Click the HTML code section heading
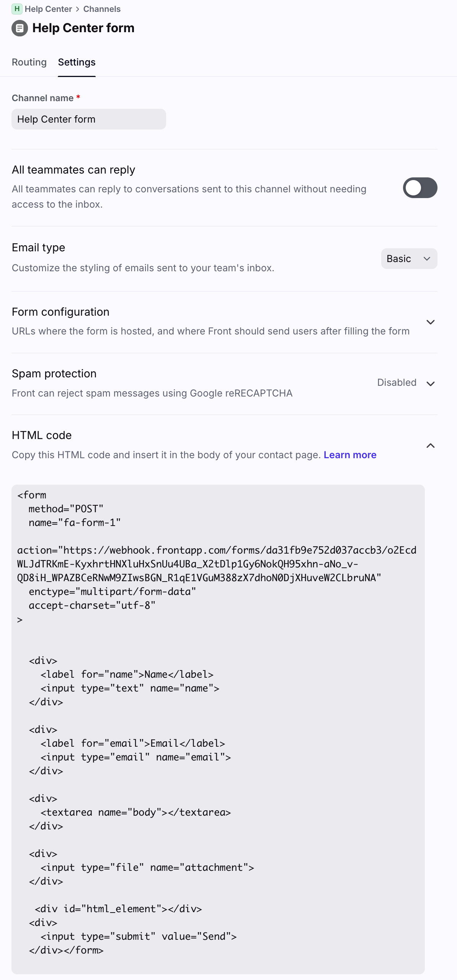 [42, 435]
